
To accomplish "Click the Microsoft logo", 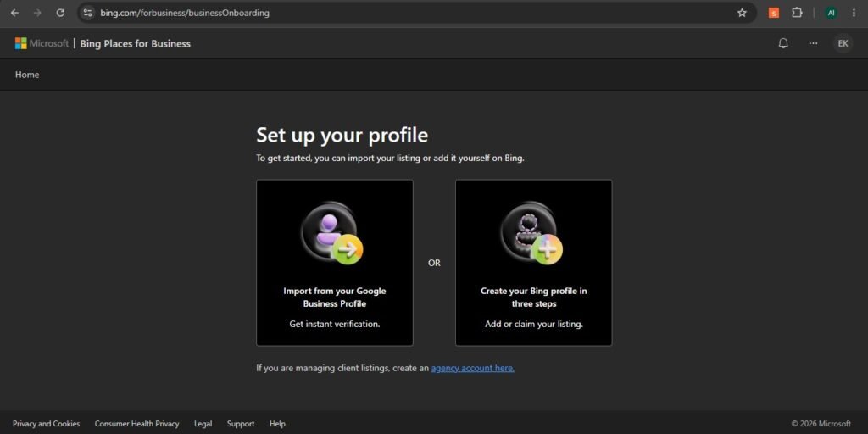I will point(42,43).
